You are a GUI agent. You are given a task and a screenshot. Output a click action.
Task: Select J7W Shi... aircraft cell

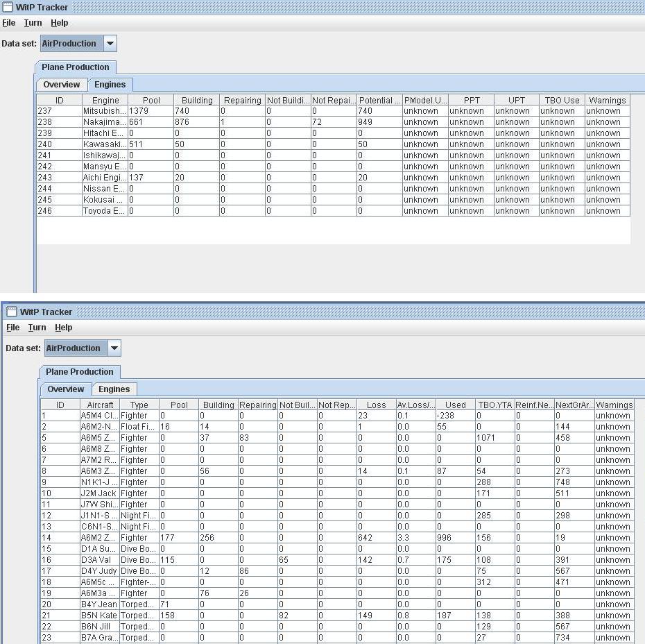pos(100,505)
